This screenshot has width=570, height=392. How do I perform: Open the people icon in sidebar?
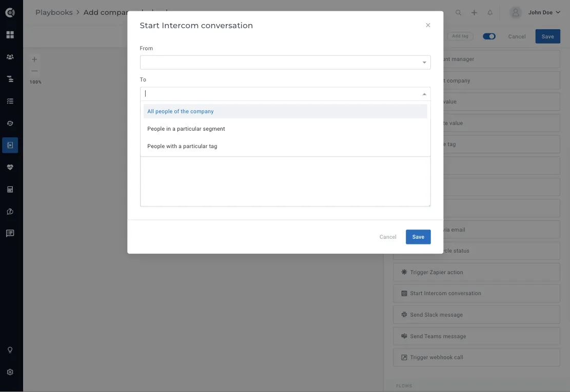[x=10, y=56]
